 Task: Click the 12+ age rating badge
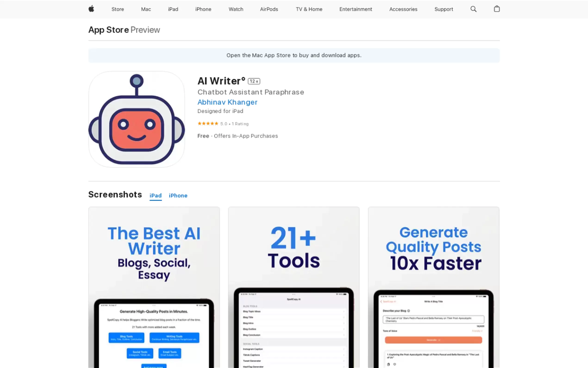(x=254, y=81)
